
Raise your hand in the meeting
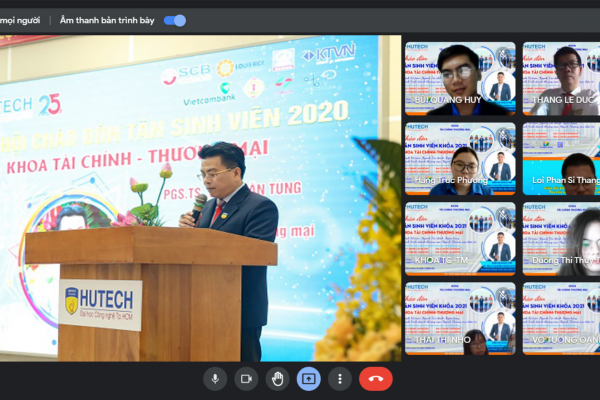[x=277, y=379]
